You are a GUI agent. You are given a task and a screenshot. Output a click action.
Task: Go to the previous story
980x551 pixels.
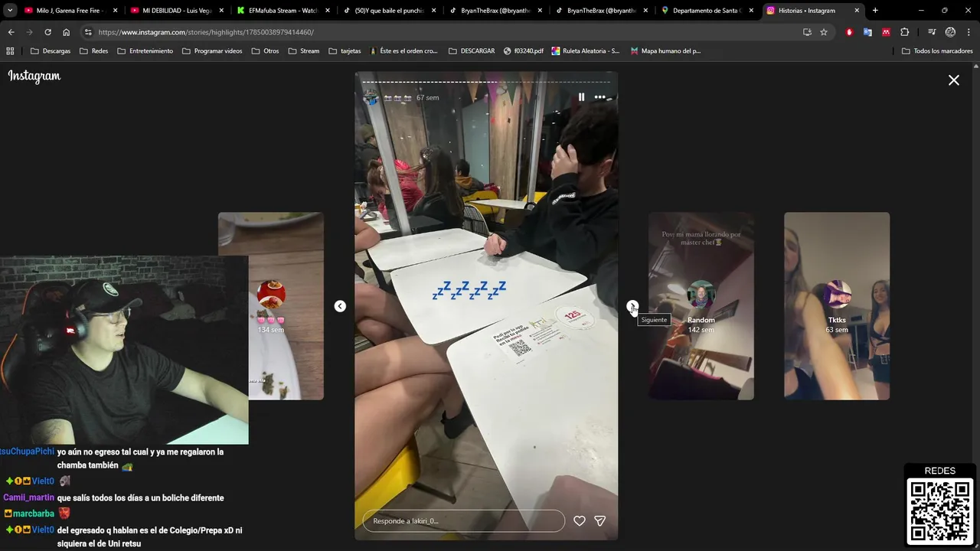[340, 306]
